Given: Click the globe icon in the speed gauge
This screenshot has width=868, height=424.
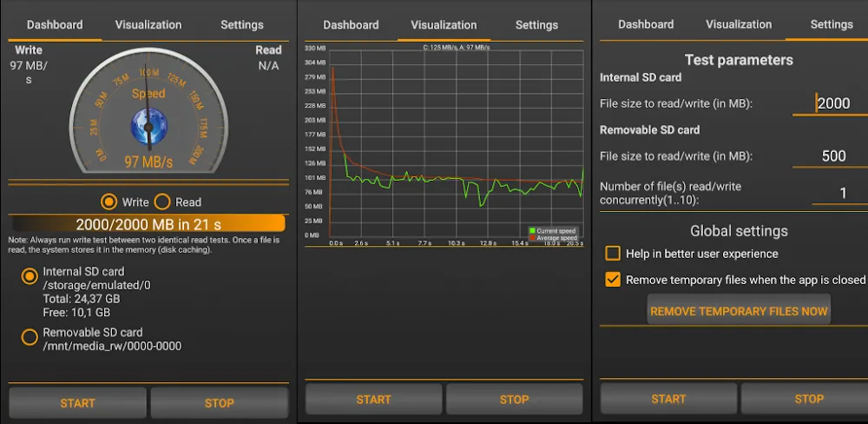Looking at the screenshot, I should click(x=148, y=128).
